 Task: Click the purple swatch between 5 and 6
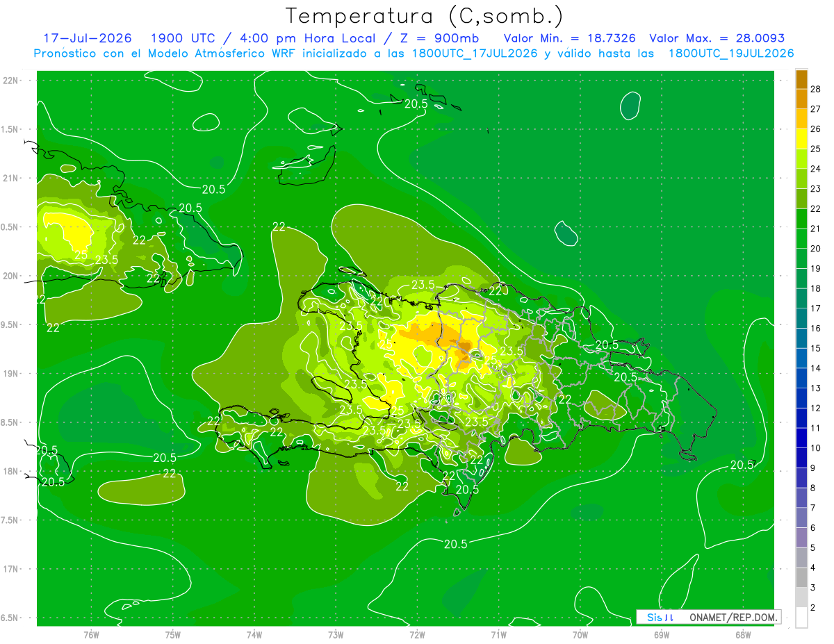(802, 538)
